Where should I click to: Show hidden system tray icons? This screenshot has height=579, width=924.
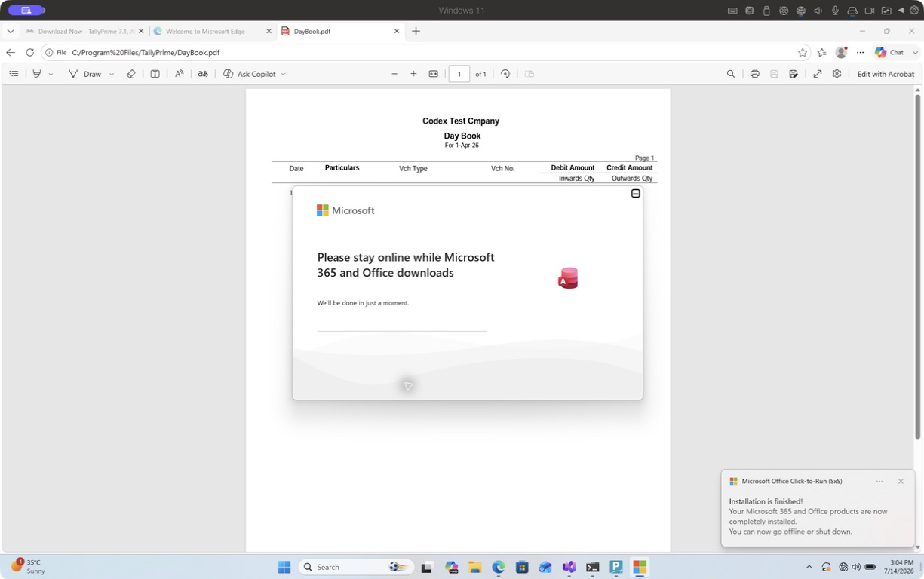pyautogui.click(x=809, y=567)
